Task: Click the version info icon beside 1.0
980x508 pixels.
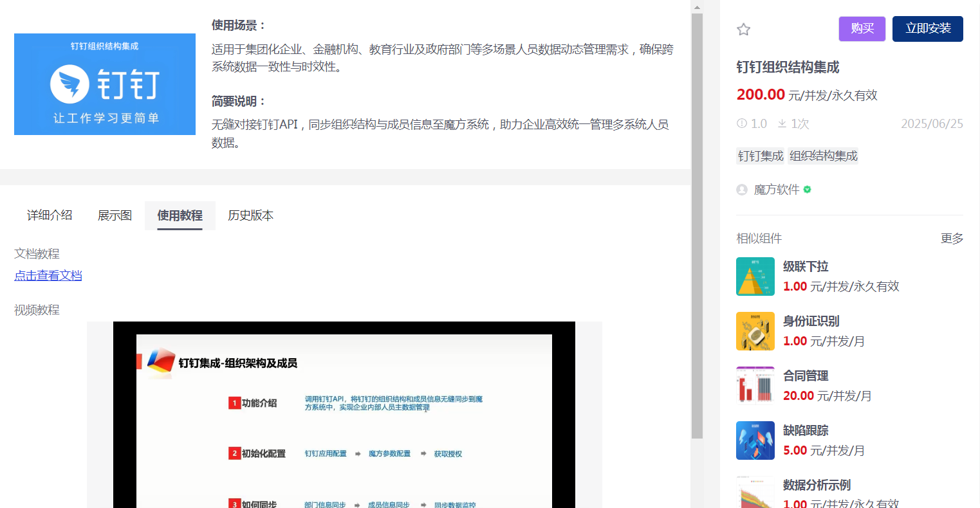Action: 742,123
